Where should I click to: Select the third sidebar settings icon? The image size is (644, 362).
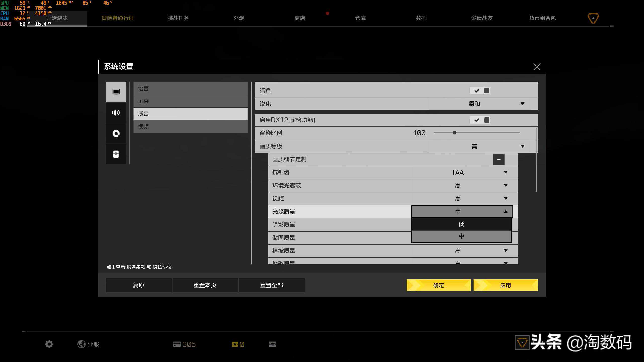(x=116, y=133)
